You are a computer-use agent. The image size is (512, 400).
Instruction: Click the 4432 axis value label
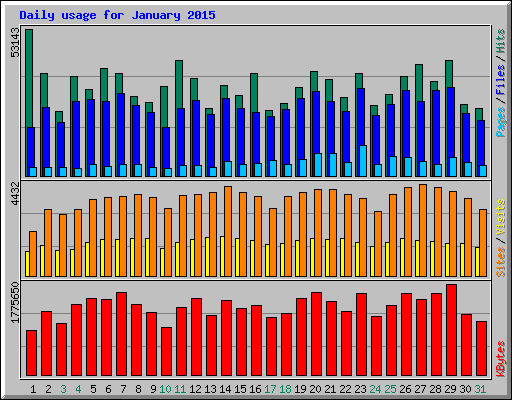(x=15, y=193)
